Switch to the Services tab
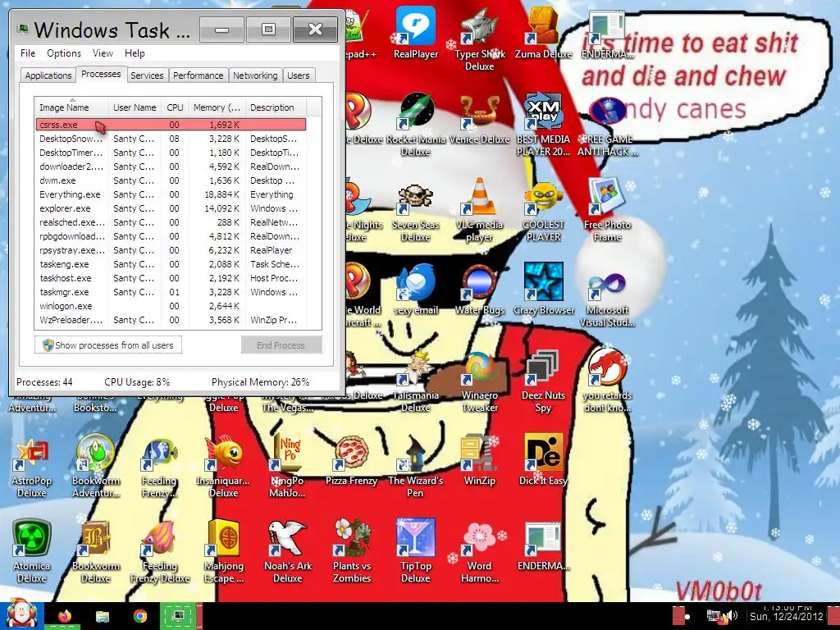The height and width of the screenshot is (630, 840). coord(147,75)
